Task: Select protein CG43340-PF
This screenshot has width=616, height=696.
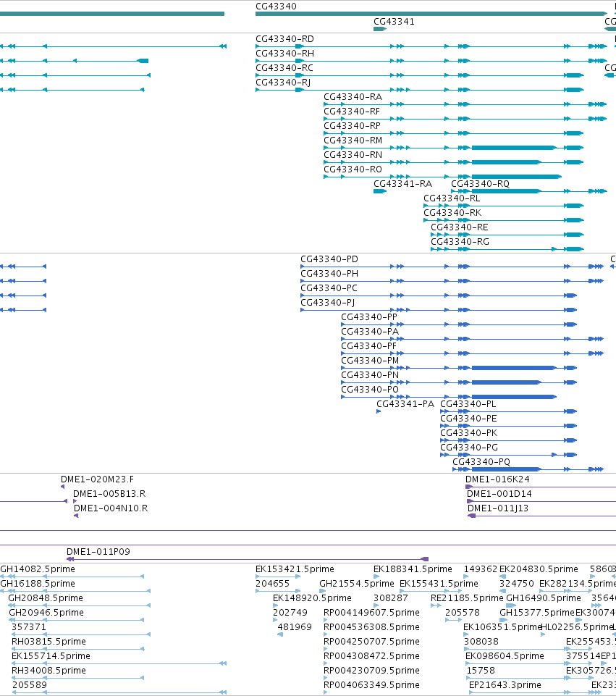Action: [x=368, y=346]
